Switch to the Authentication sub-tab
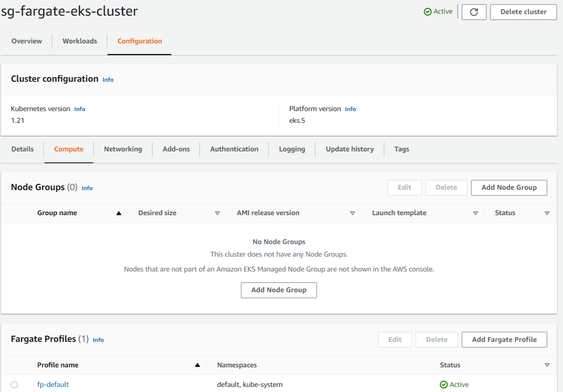 [234, 149]
